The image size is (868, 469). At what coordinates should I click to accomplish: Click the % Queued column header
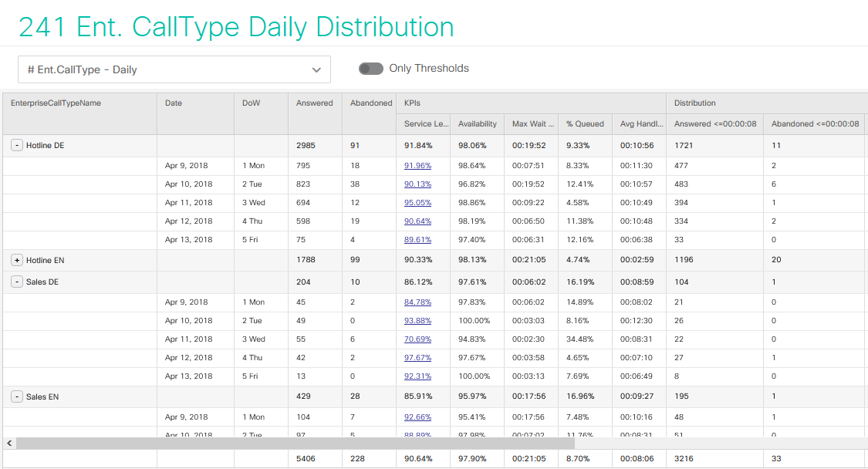[x=585, y=124]
